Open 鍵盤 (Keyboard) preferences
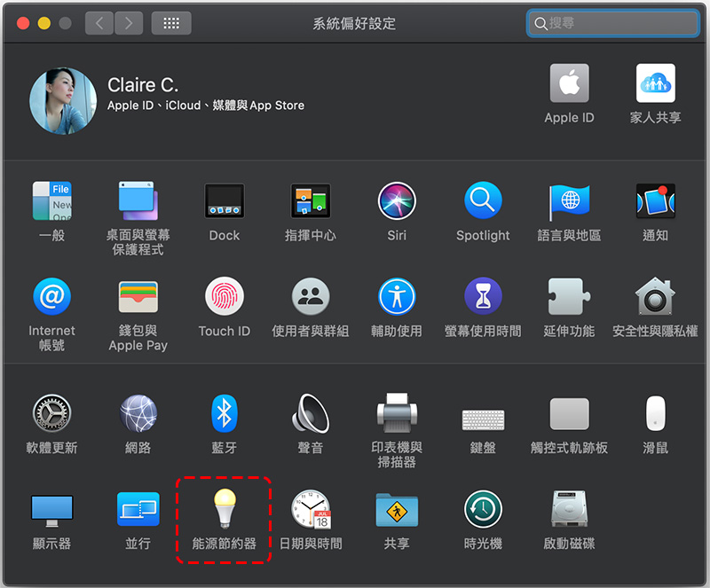710x588 pixels. (483, 419)
